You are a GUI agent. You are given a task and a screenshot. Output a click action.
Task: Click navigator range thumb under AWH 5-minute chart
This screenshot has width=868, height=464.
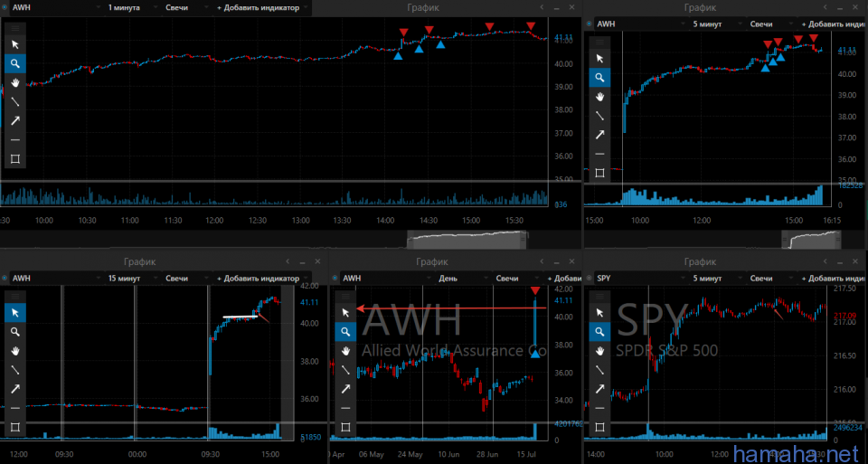coord(811,241)
